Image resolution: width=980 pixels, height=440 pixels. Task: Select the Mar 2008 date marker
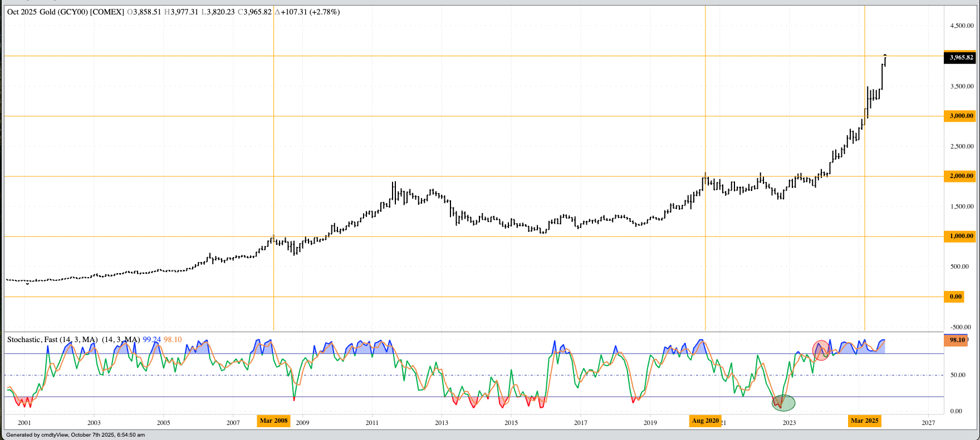click(273, 421)
